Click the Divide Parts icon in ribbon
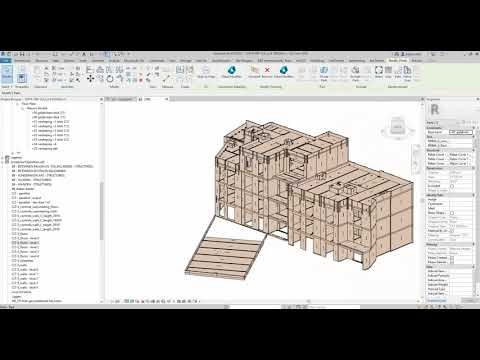Image resolution: width=480 pixels, height=360 pixels. (x=324, y=73)
